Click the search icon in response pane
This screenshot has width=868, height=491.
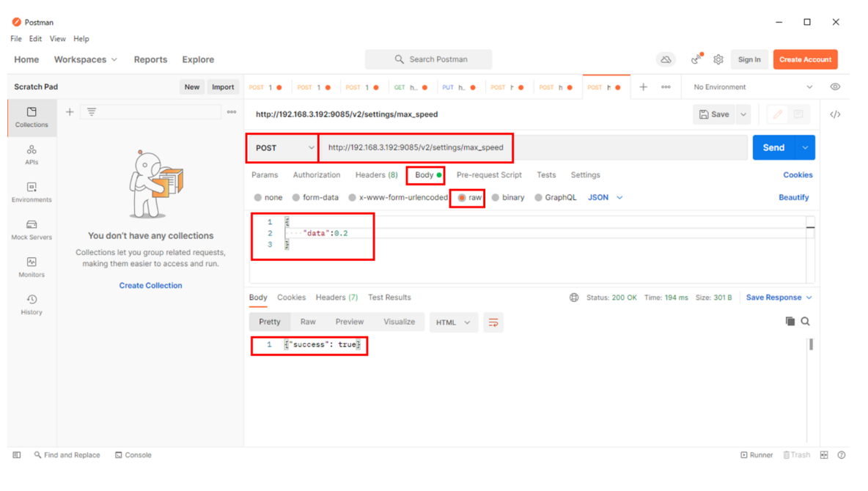pos(805,322)
